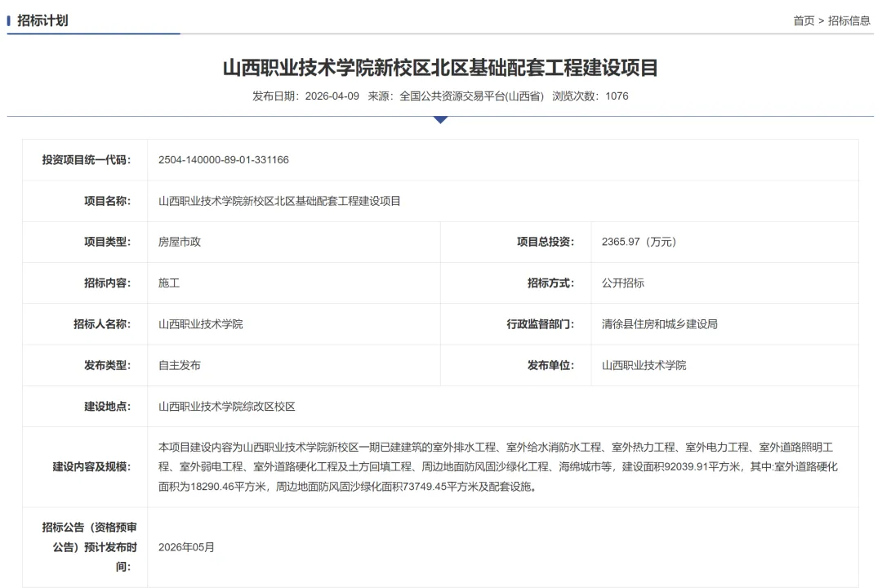Screen dimensions: 882x588
Task: Click the project name value in the table
Action: pos(279,201)
